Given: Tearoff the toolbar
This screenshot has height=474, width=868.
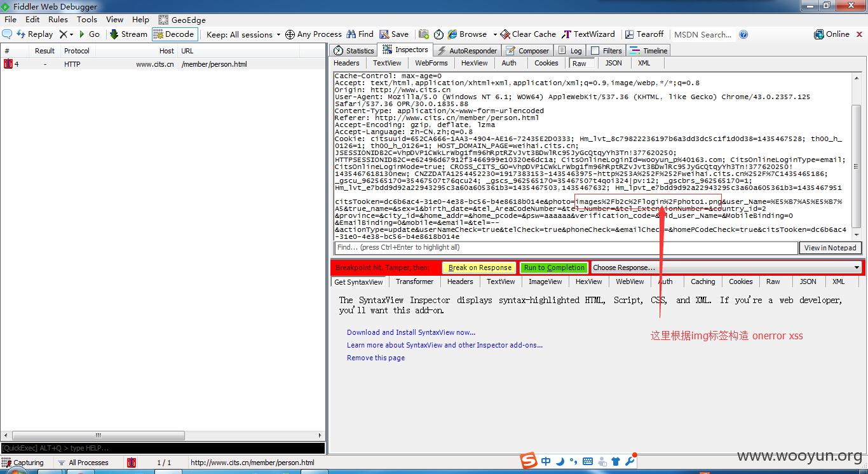Looking at the screenshot, I should pyautogui.click(x=644, y=34).
